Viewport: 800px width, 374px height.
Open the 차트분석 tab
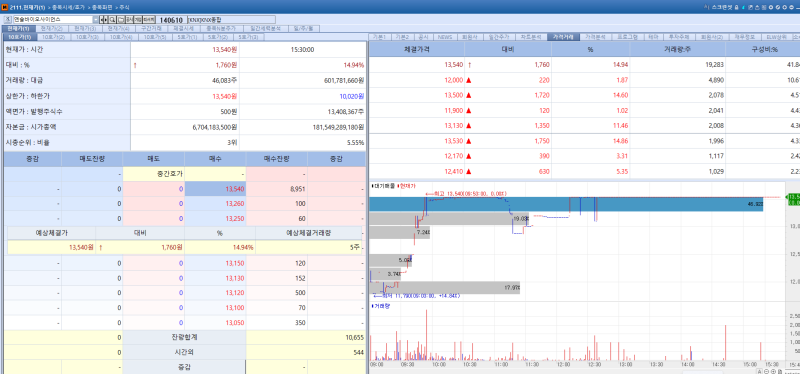pos(531,37)
